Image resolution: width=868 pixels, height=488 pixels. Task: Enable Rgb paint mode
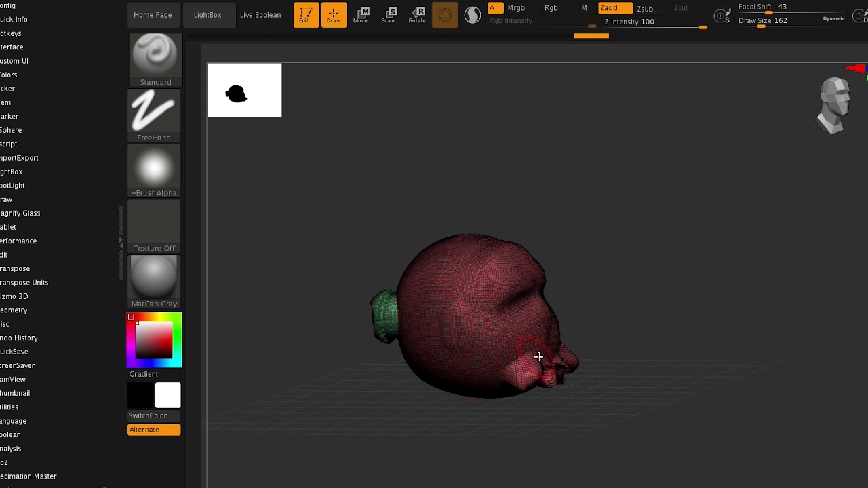coord(551,8)
